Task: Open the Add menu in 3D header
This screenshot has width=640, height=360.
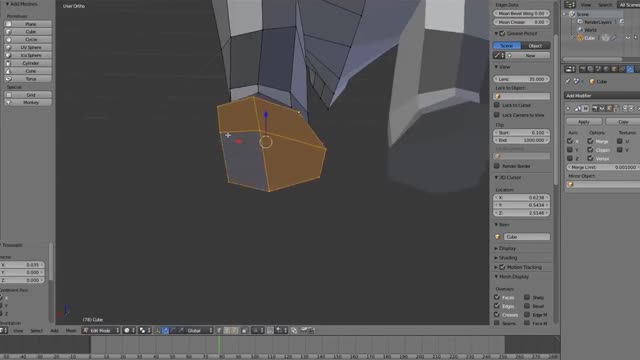Action: pyautogui.click(x=54, y=331)
